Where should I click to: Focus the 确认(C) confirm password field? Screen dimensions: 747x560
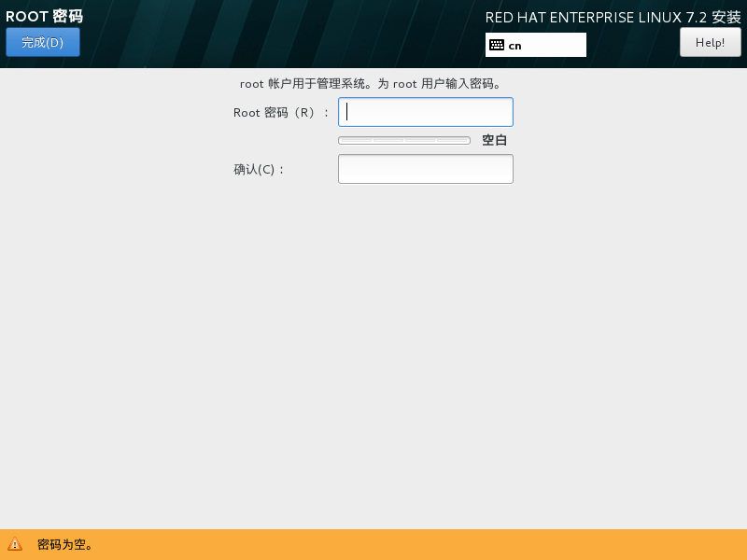426,169
